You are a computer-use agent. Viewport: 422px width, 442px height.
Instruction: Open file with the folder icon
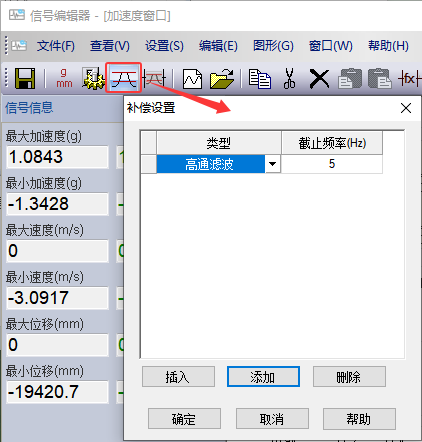[222, 79]
